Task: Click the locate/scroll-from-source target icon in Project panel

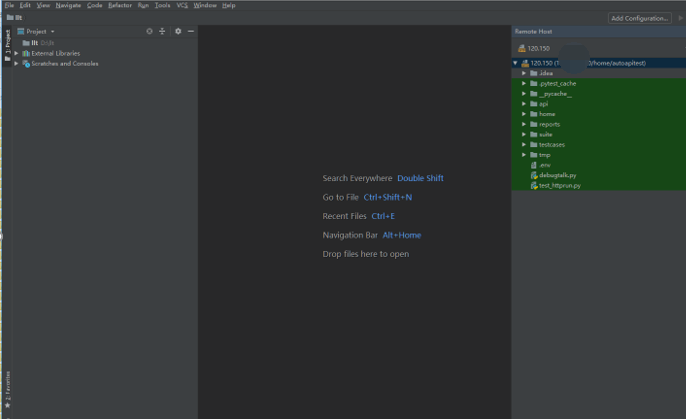Action: (x=149, y=31)
